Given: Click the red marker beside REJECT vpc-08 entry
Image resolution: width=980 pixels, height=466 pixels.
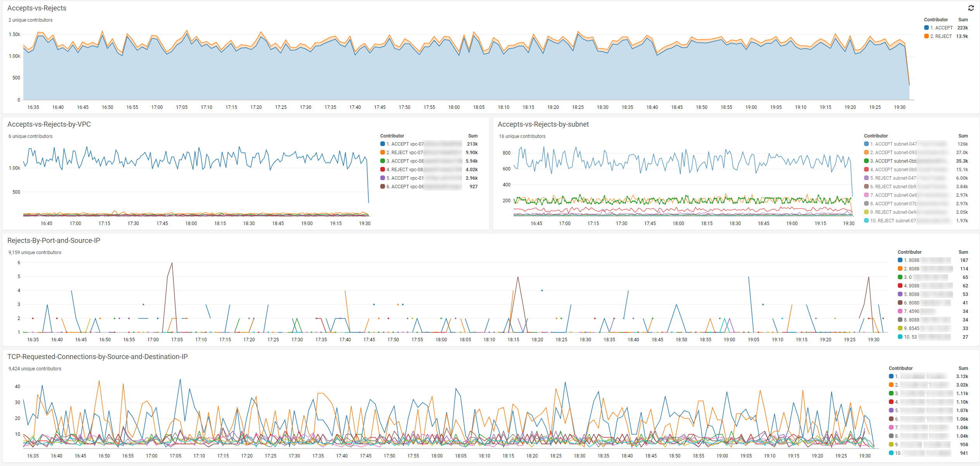Looking at the screenshot, I should coord(382,169).
